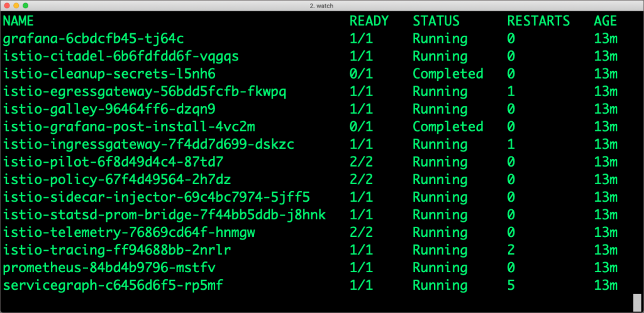
Task: Click the 2/2 ready value for istio-pilot
Action: 361,162
